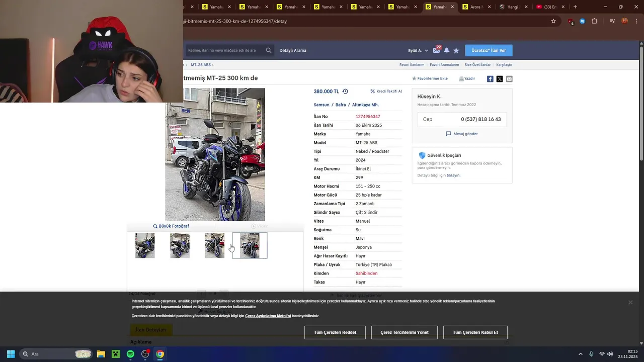Viewport: 644px width, 362px height.
Task: Open the Chrome profile avatar
Action: (x=624, y=21)
